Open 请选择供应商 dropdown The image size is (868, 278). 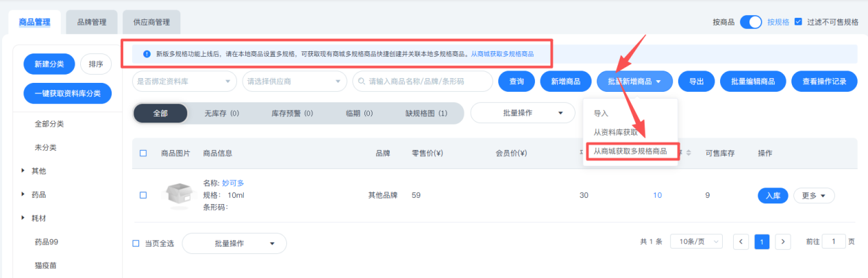click(294, 81)
